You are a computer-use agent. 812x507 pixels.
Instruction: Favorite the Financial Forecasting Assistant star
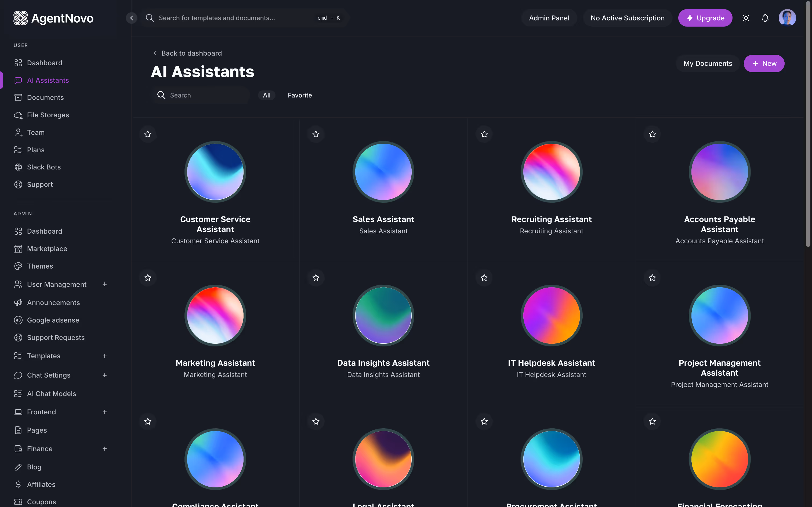click(652, 422)
